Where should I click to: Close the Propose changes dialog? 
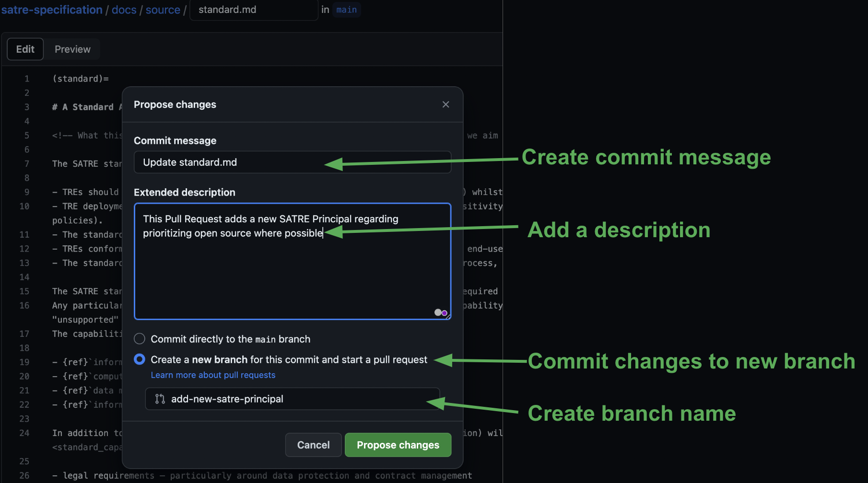446,104
